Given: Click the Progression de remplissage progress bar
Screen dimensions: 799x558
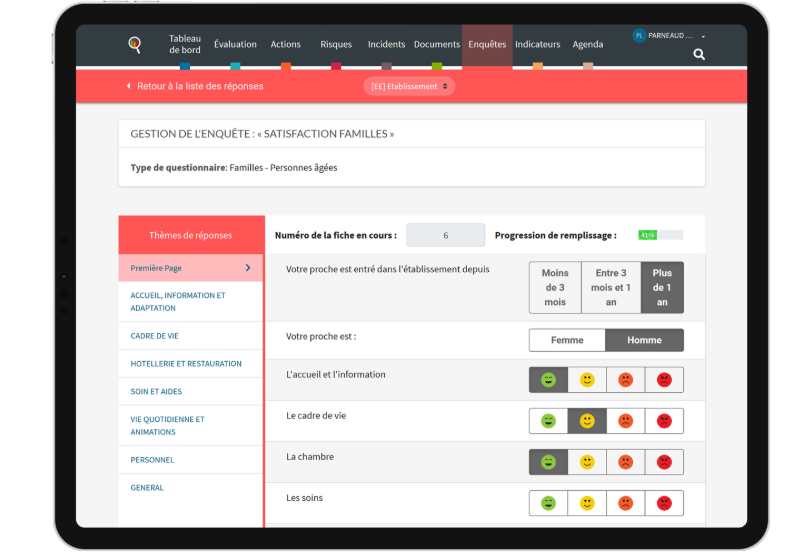Looking at the screenshot, I should pos(661,236).
